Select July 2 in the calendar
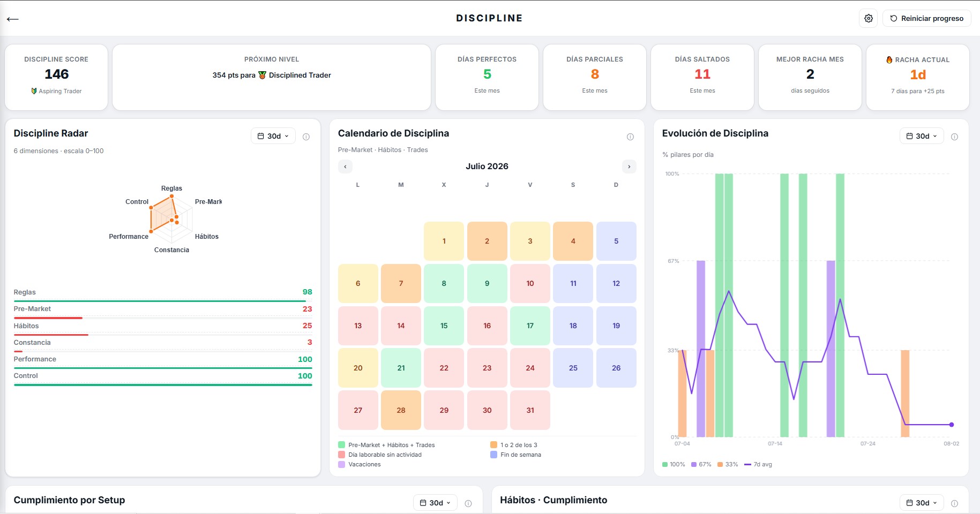The height and width of the screenshot is (514, 980). coord(487,241)
